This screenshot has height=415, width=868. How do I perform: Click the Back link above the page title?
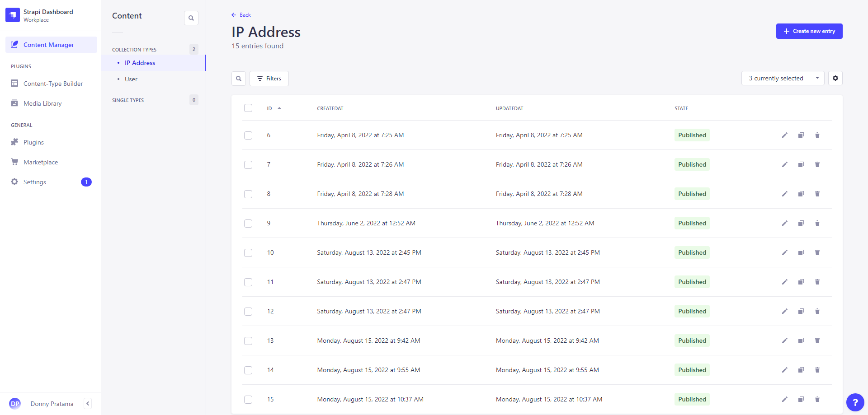click(241, 15)
